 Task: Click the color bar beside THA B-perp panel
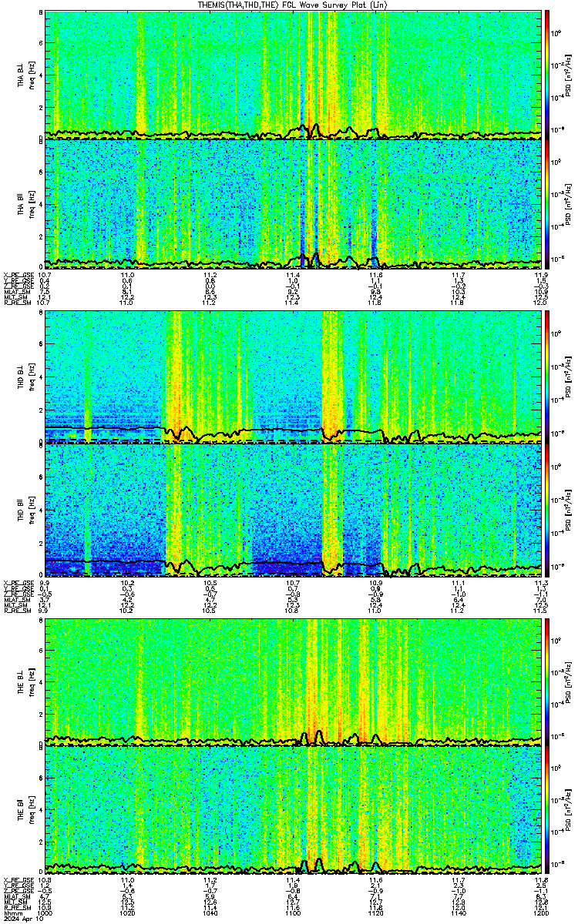point(547,75)
